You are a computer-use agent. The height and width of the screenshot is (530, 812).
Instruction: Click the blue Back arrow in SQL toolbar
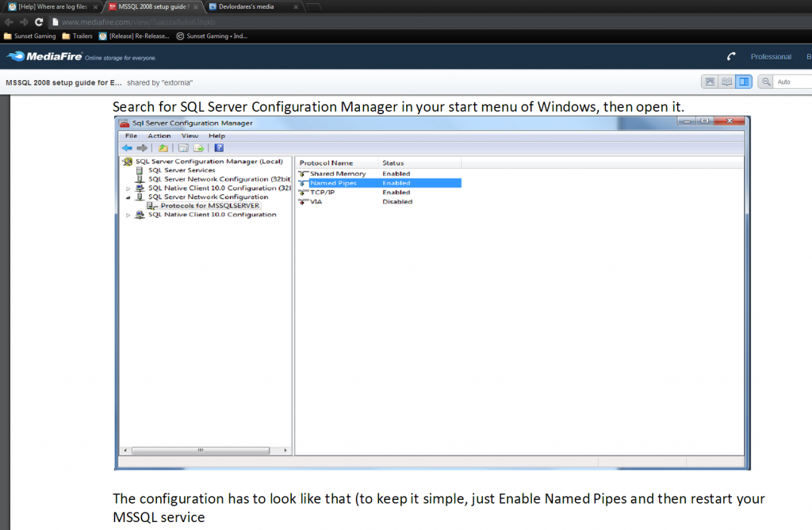click(x=127, y=147)
